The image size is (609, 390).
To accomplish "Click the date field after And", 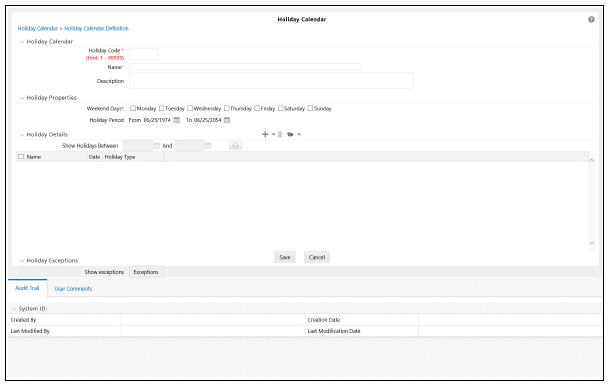I will coord(189,146).
